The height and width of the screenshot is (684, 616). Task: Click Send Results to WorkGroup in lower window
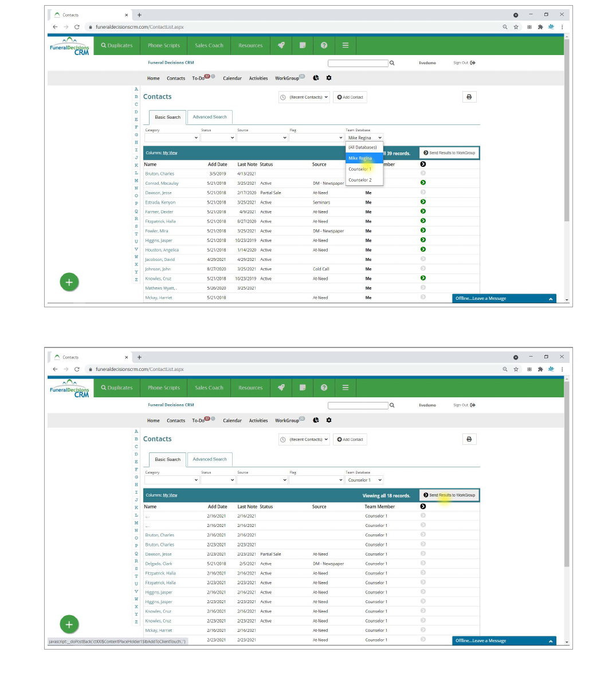[x=449, y=495]
